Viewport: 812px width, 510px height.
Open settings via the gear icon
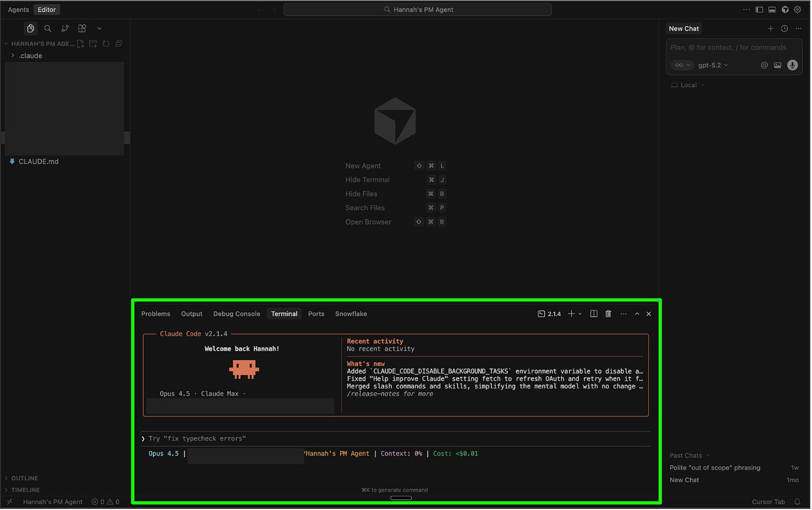pos(797,9)
